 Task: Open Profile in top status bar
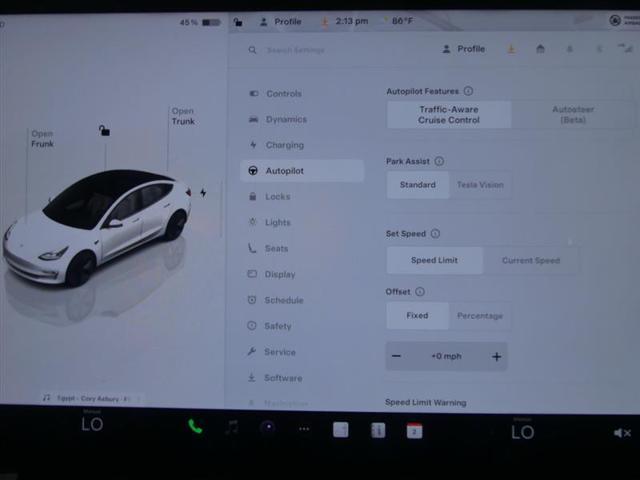point(281,22)
